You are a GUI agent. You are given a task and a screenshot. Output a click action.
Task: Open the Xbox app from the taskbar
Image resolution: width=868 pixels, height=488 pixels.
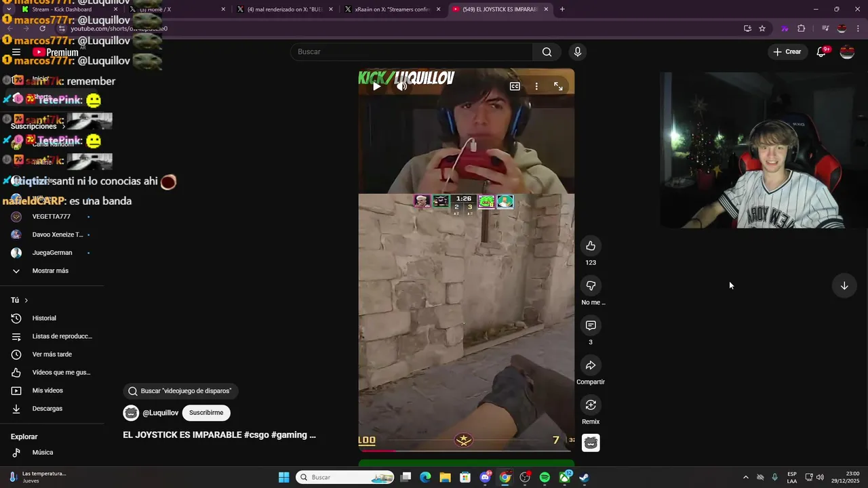pyautogui.click(x=565, y=477)
